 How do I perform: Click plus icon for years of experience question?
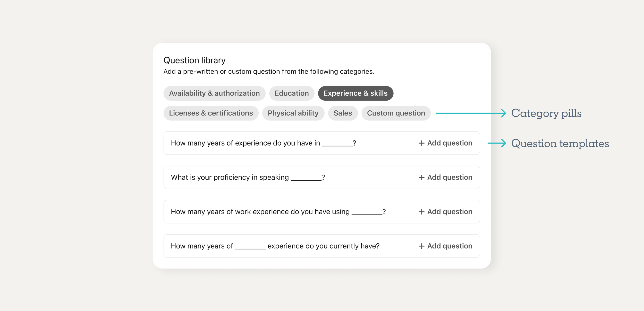(421, 143)
